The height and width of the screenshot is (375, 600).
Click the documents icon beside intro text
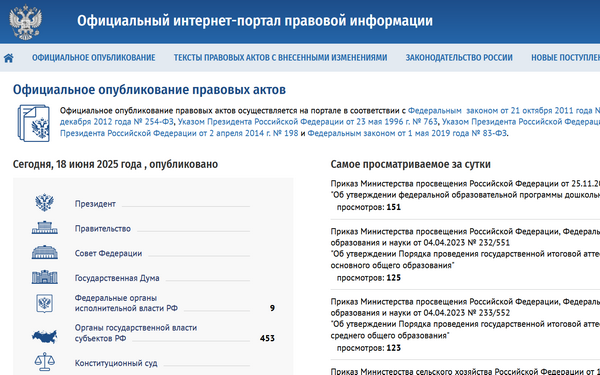pos(33,123)
